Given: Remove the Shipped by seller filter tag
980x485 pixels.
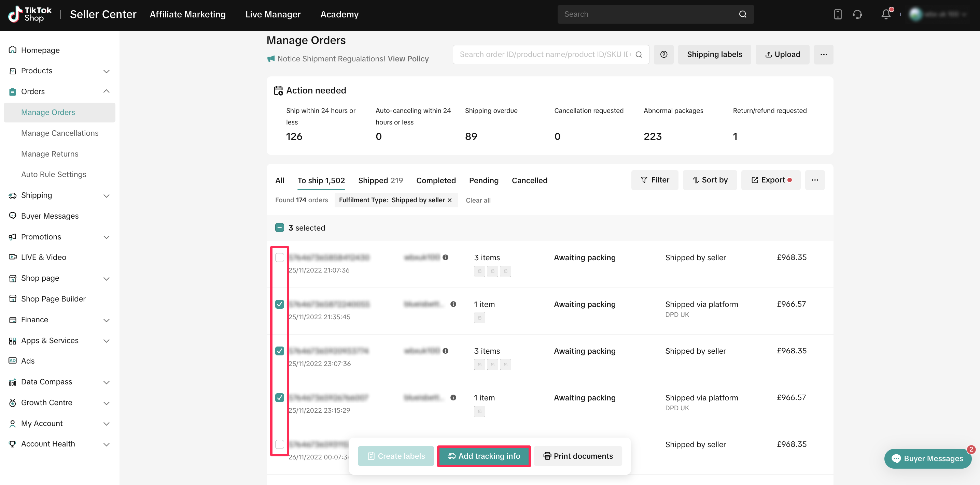Looking at the screenshot, I should pos(450,200).
